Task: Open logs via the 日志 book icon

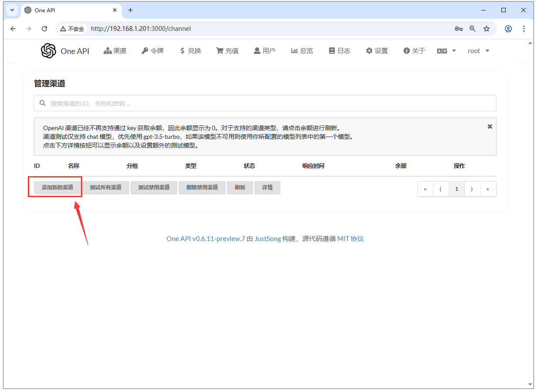Action: 331,50
